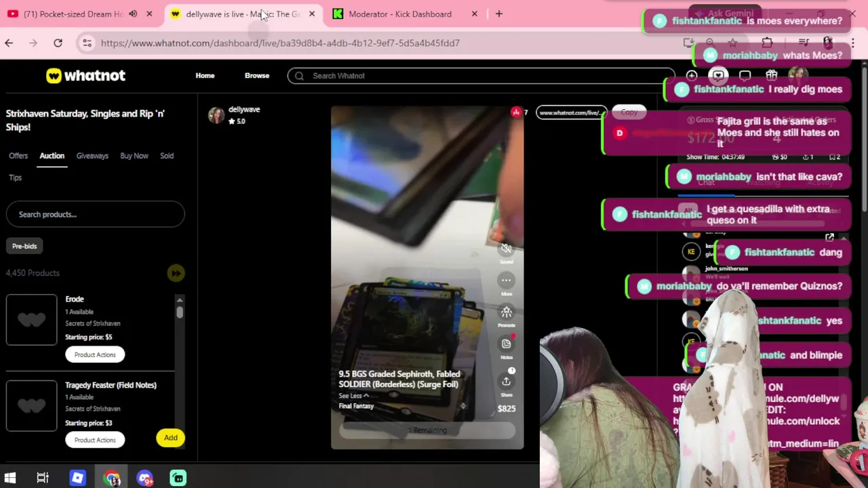Open the blue app taskbar icon after Task View
This screenshot has height=488, width=868.
point(77,479)
